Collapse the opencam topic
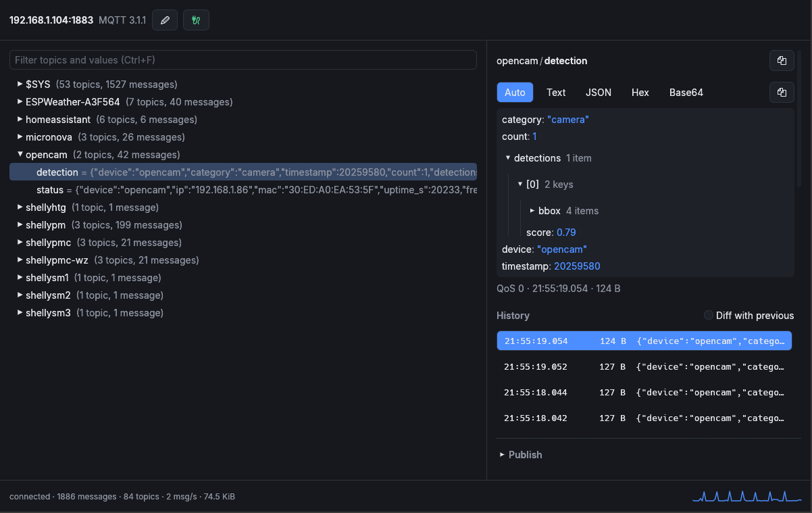 [x=20, y=155]
